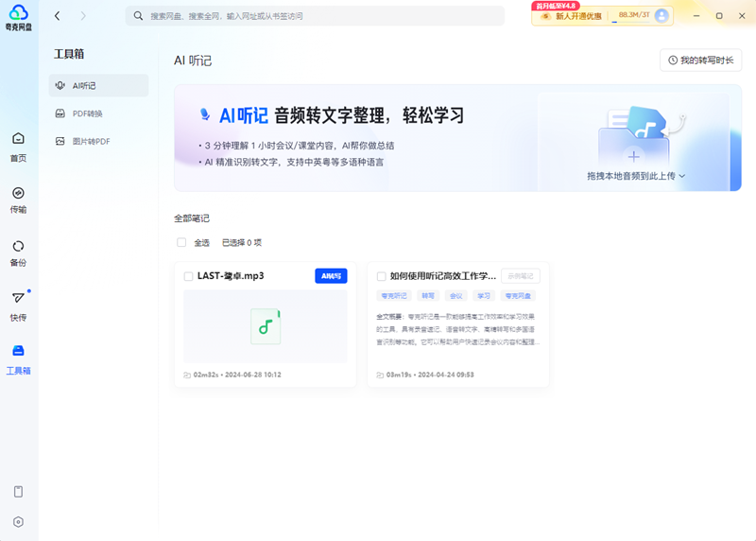756x541 pixels.
Task: Check the 如何使用听记高效工作学 note checkbox
Action: pos(382,276)
